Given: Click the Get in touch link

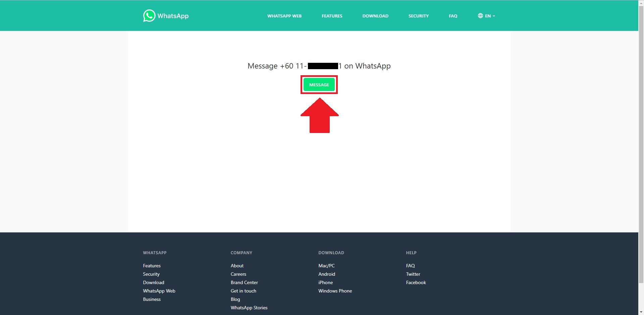Looking at the screenshot, I should (244, 291).
